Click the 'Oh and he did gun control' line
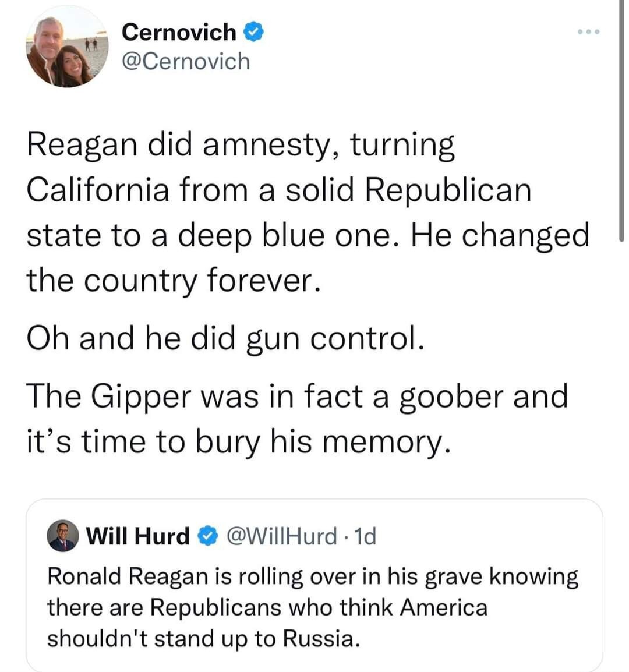 click(x=225, y=338)
